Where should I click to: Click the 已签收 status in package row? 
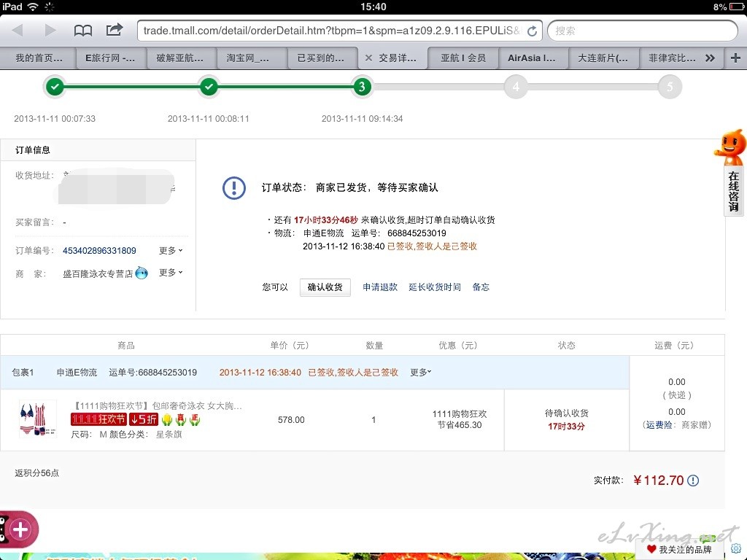(353, 373)
